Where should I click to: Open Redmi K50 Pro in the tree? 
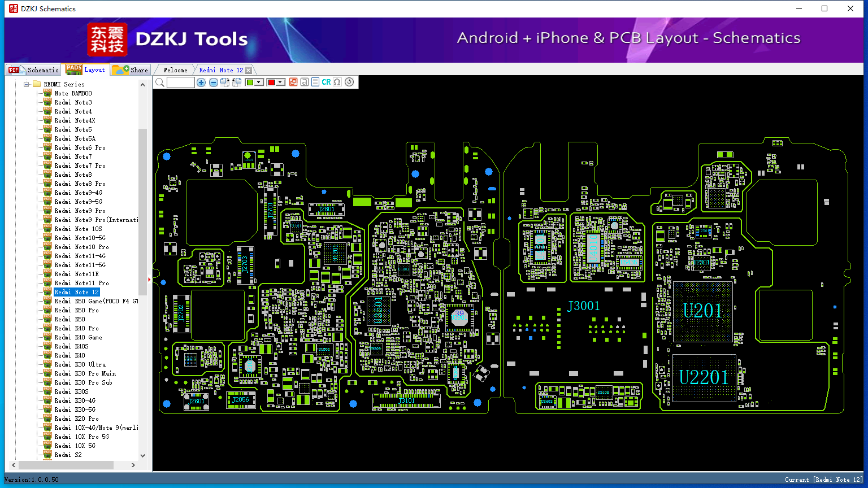tap(76, 310)
